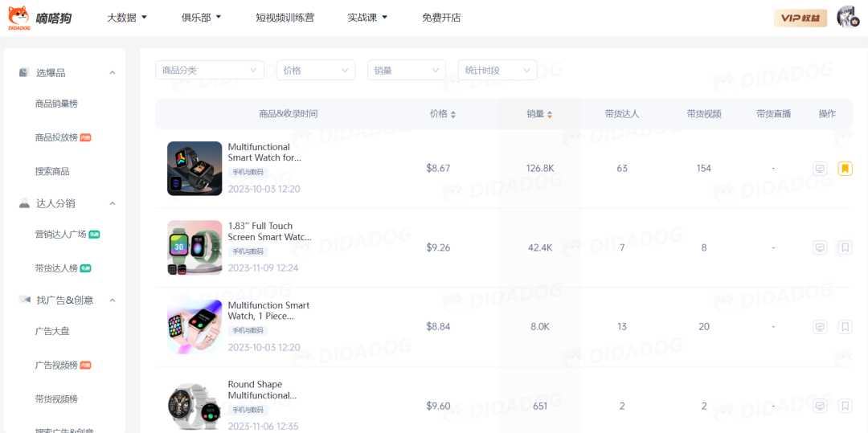This screenshot has height=433, width=868.
Task: Bookmark the Round Shape Multifunctional product
Action: point(845,406)
